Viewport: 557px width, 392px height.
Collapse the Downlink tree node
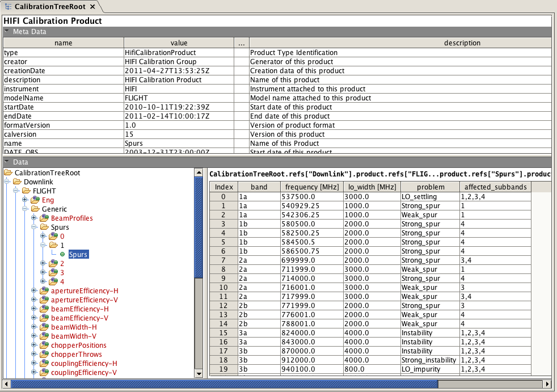click(7, 182)
